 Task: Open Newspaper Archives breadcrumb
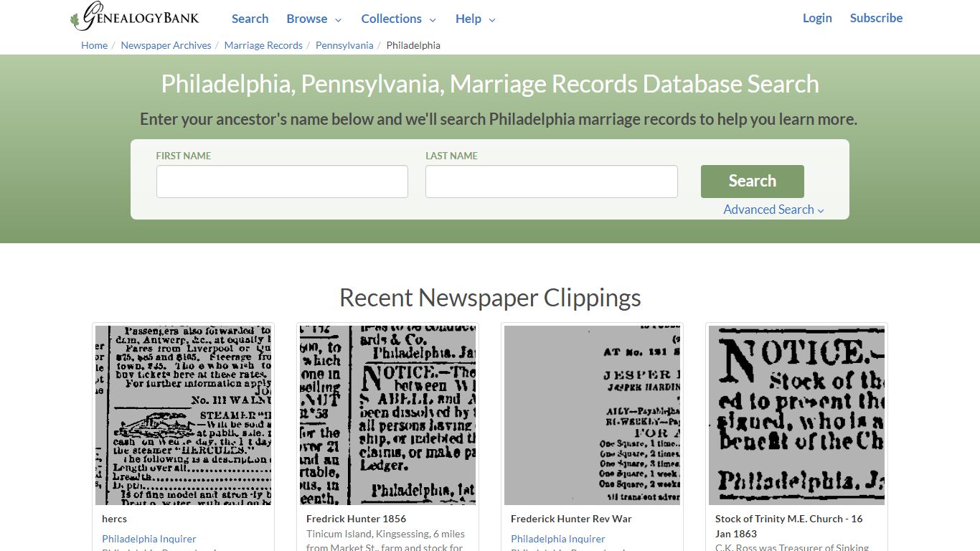[x=166, y=45]
